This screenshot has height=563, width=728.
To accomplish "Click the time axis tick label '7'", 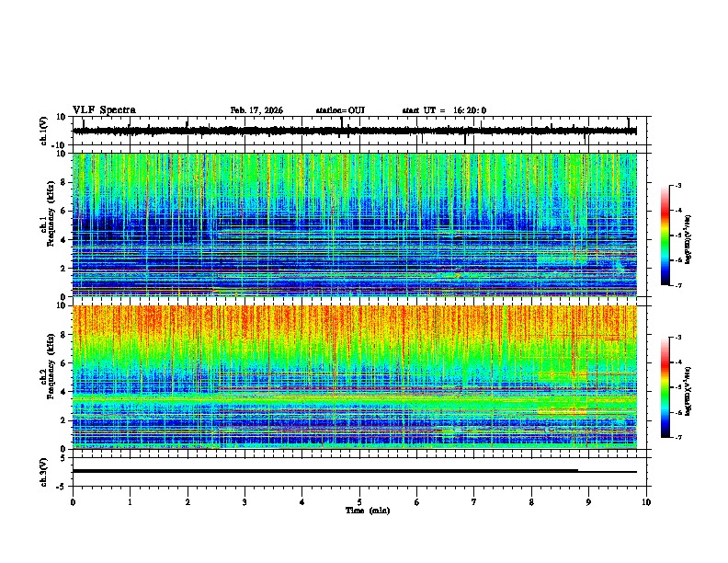I will click(x=474, y=502).
